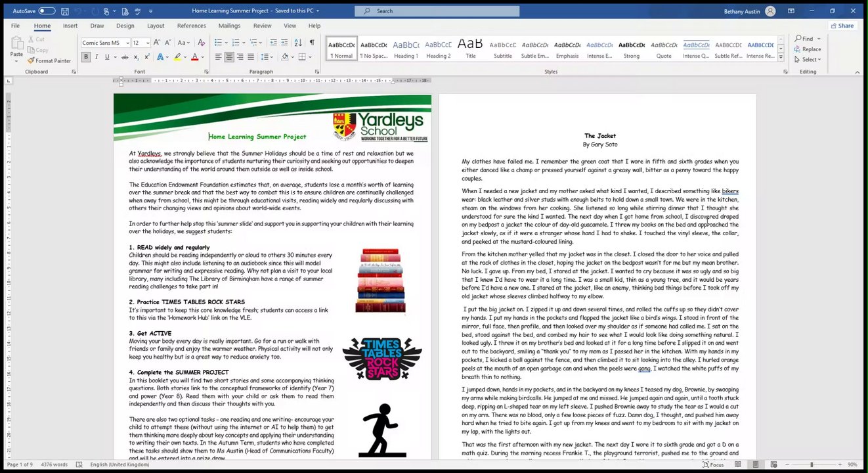
Task: Open the Insert tab
Action: [70, 26]
